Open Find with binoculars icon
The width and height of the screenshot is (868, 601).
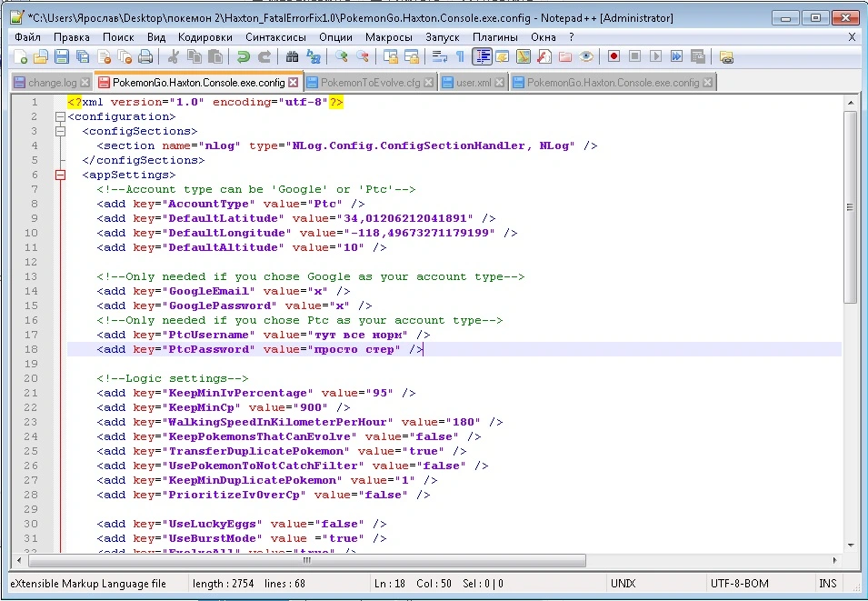293,56
